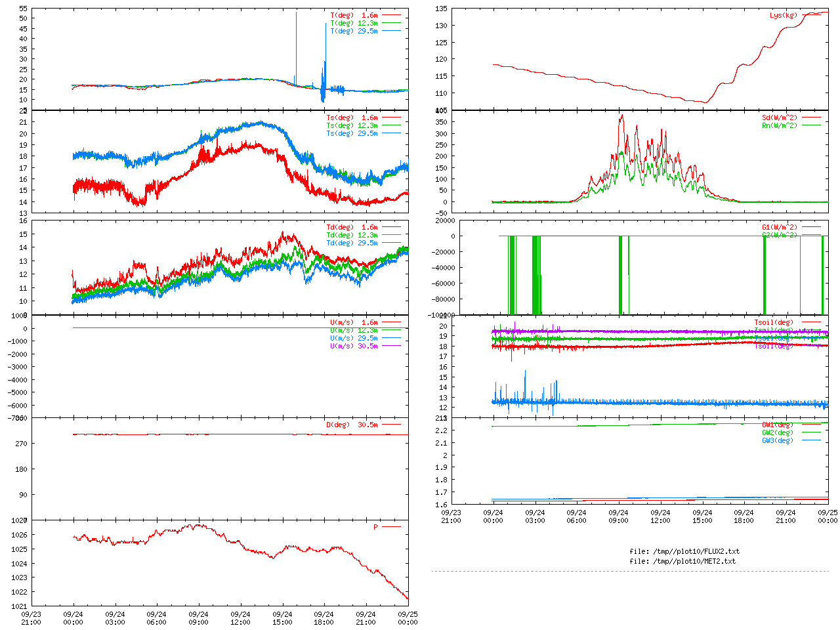Click the red T(deg) 1.6m legend line
The height and width of the screenshot is (630, 840).
391,15
